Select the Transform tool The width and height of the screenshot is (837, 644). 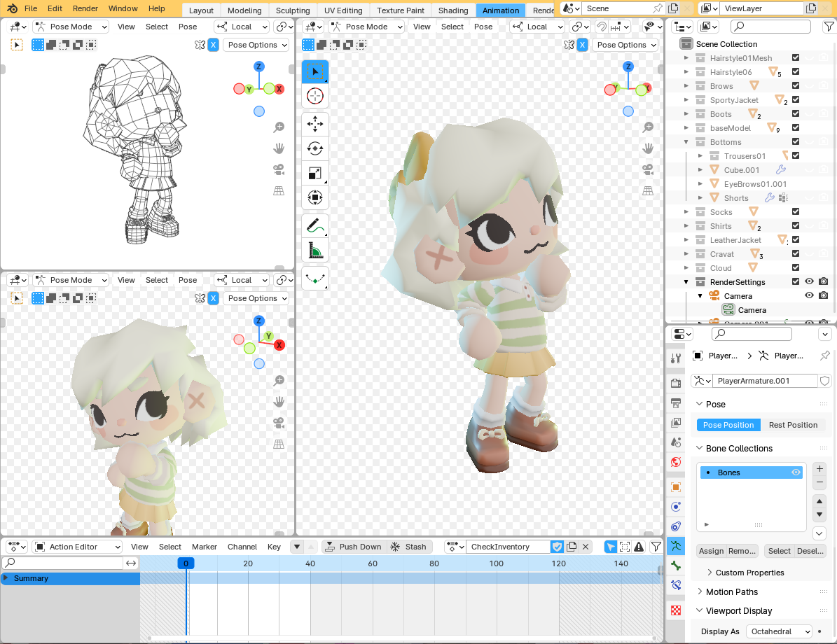[315, 197]
